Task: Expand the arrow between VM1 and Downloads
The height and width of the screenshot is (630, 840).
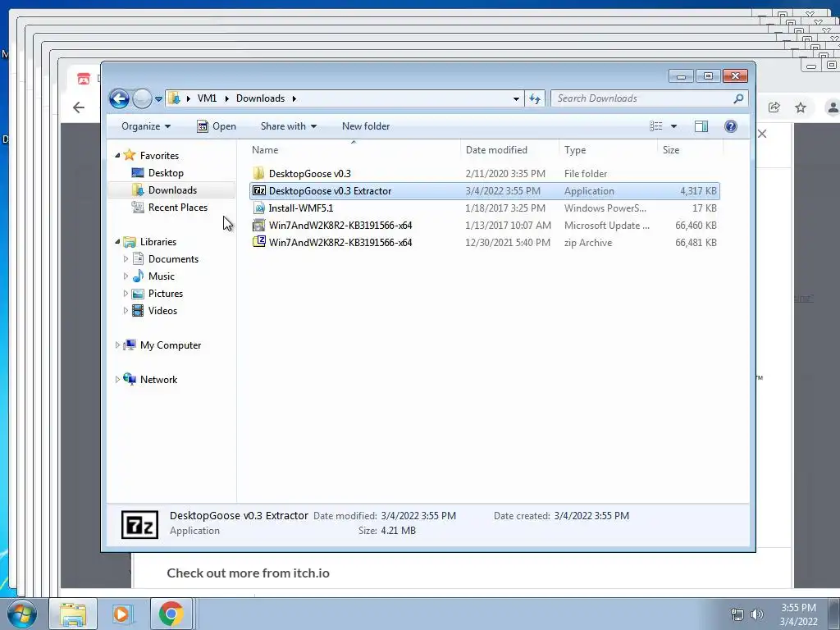Action: [226, 98]
